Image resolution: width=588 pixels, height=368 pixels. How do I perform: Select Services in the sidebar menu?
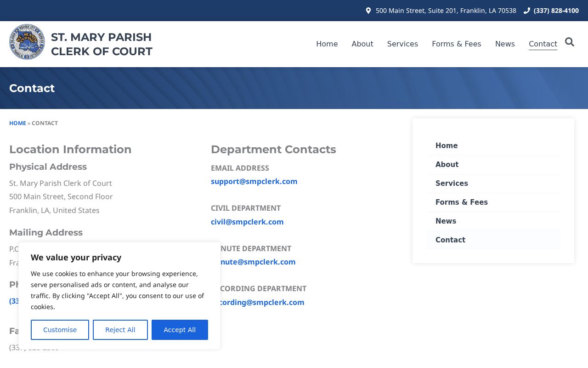pos(493,184)
